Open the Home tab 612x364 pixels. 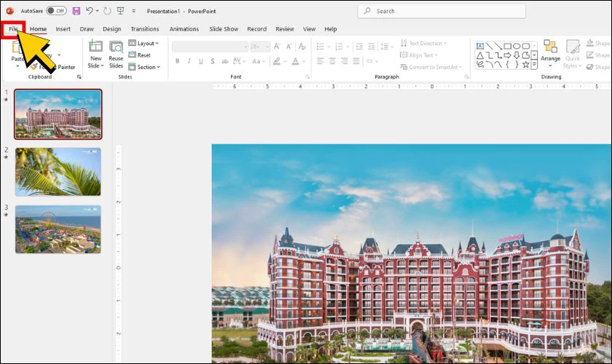38,29
